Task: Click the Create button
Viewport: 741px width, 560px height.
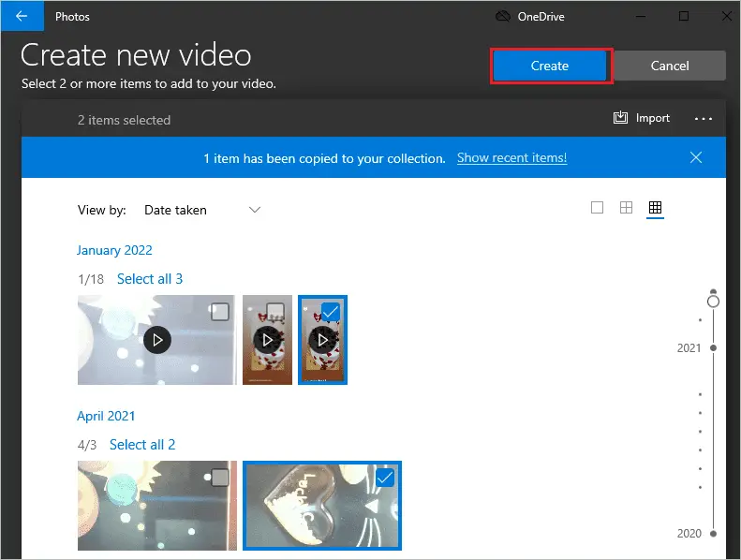Action: click(x=550, y=66)
